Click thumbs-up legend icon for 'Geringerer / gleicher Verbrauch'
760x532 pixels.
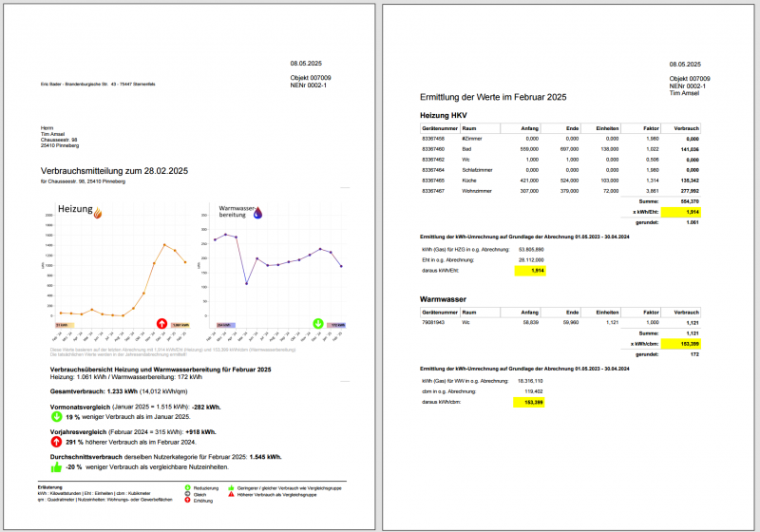tap(231, 488)
